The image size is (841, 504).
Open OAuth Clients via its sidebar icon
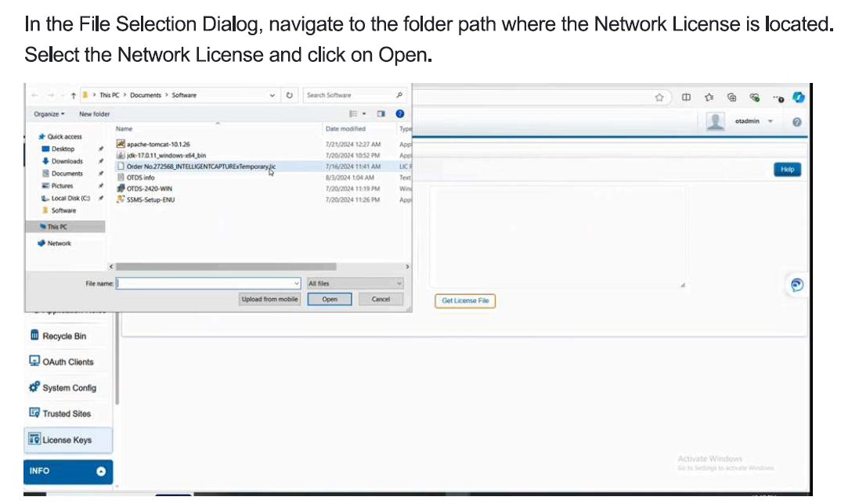click(34, 362)
